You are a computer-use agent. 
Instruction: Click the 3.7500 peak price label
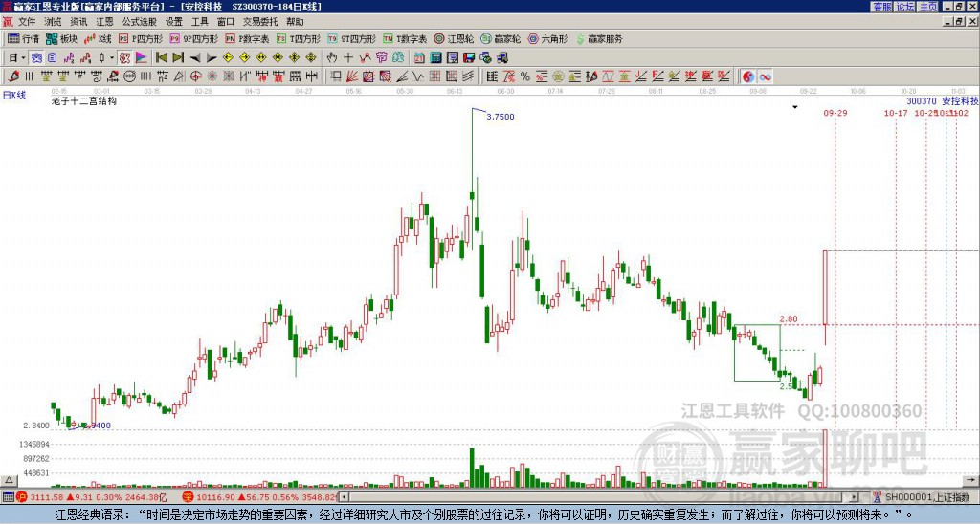tap(500, 117)
